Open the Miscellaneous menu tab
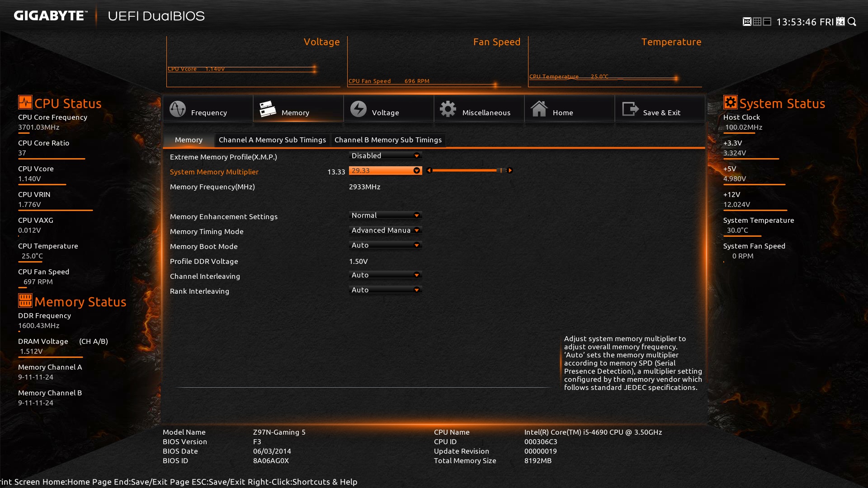Screen dimensions: 868x488 (x=479, y=109)
